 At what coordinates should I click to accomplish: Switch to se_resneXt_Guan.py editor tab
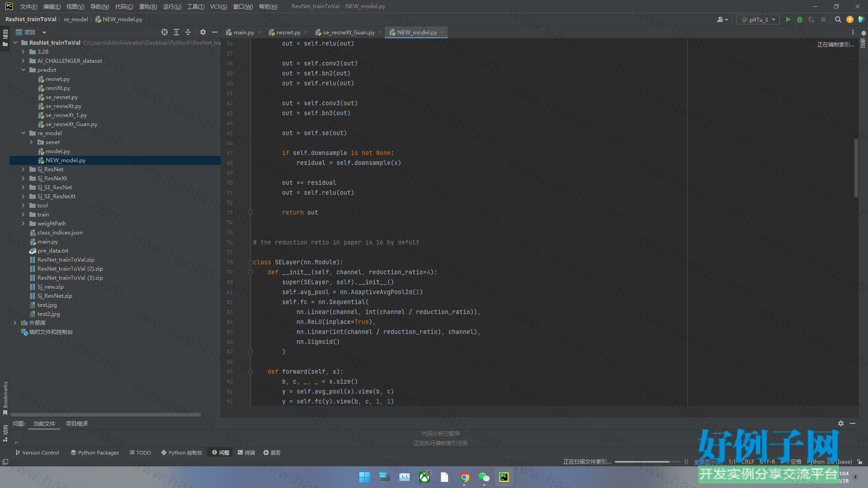[x=349, y=32]
